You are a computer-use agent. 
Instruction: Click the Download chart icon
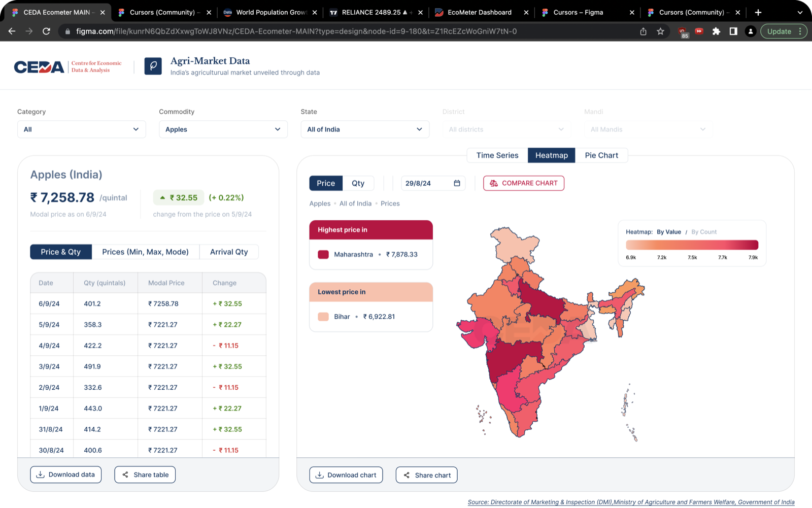(320, 475)
